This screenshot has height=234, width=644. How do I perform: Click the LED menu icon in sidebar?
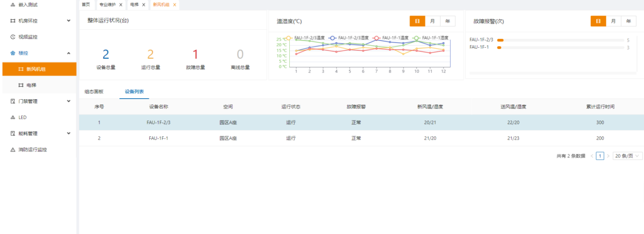click(x=13, y=118)
